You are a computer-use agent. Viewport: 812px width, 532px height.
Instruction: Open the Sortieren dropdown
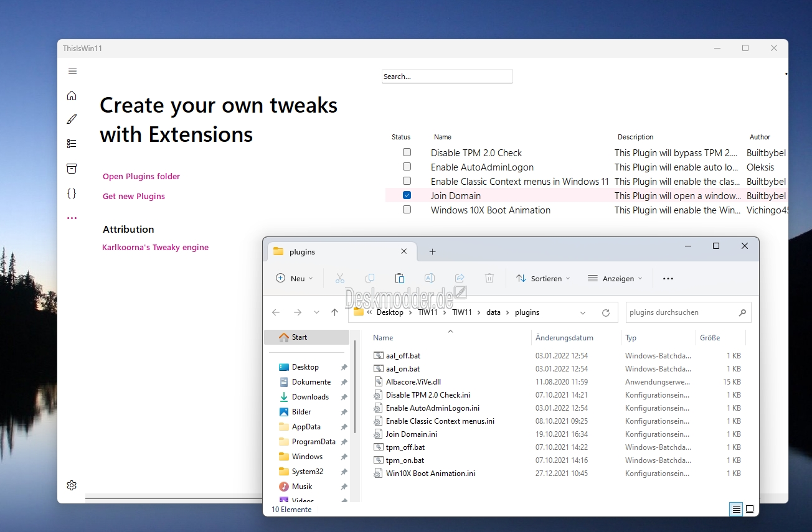(543, 278)
